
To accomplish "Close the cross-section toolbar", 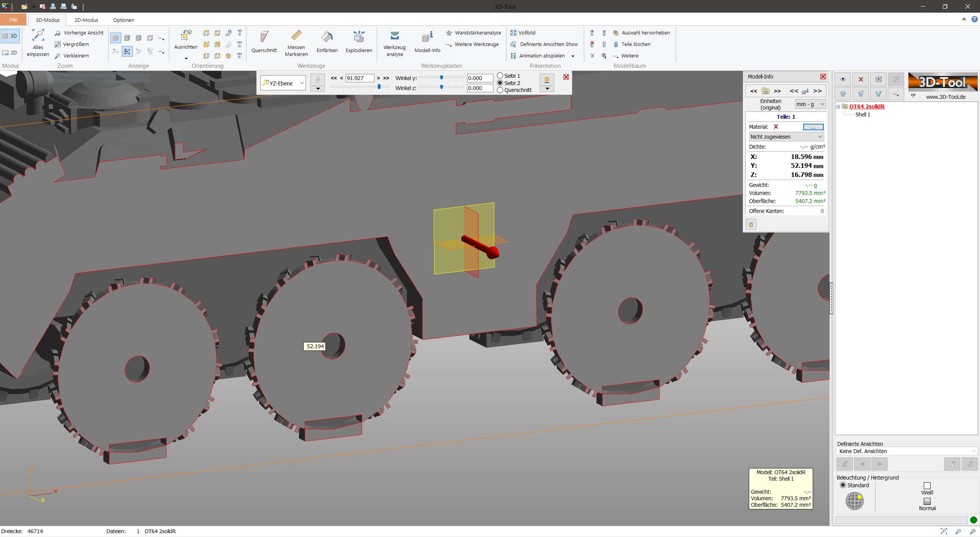I will (x=566, y=77).
